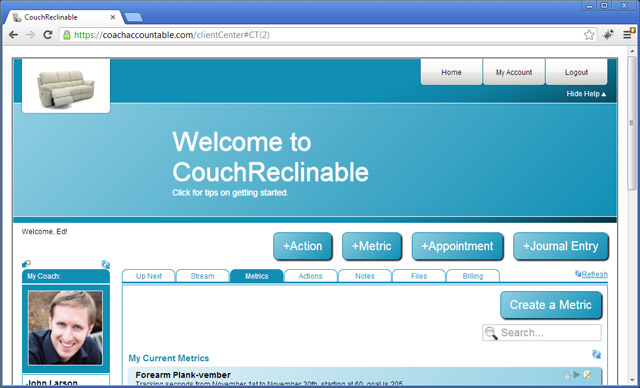
Task: Close the CouchReclinable browser tab
Action: (x=113, y=17)
